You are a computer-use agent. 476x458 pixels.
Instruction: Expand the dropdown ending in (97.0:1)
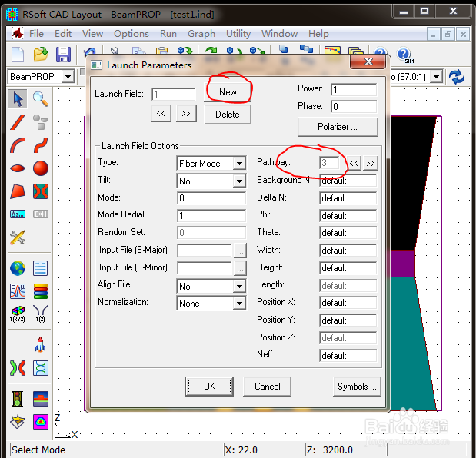[436, 77]
